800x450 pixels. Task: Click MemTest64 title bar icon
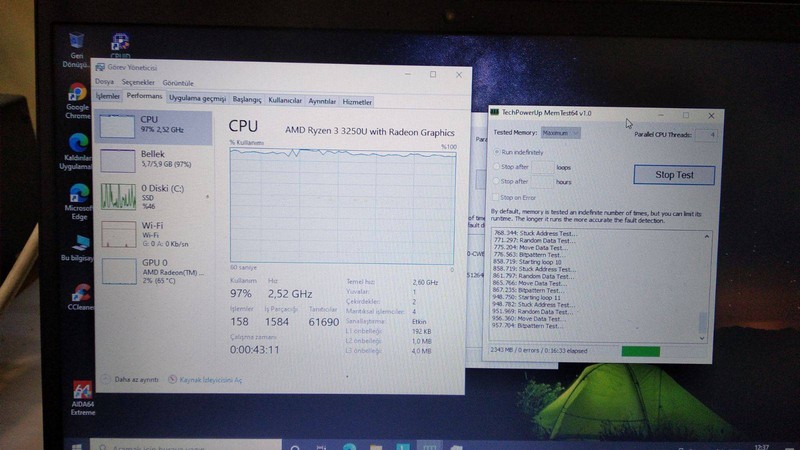tap(494, 112)
